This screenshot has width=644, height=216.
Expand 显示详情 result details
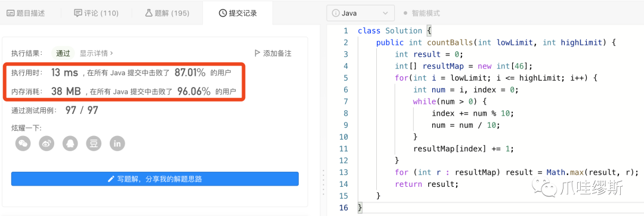pyautogui.click(x=97, y=53)
